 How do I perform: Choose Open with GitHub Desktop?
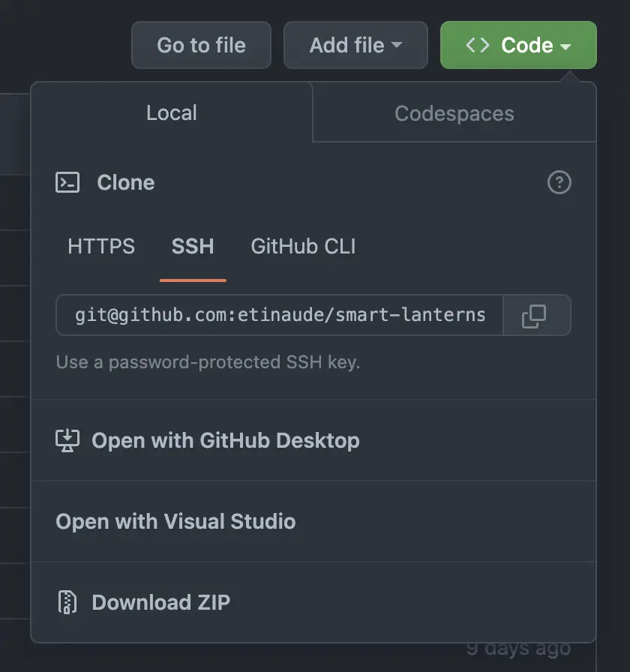tap(313, 440)
